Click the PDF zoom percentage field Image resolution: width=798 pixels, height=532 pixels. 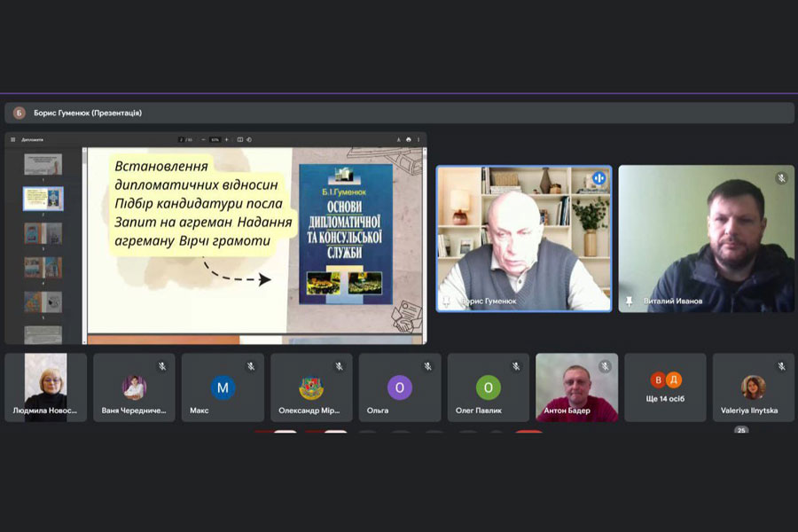click(x=215, y=139)
